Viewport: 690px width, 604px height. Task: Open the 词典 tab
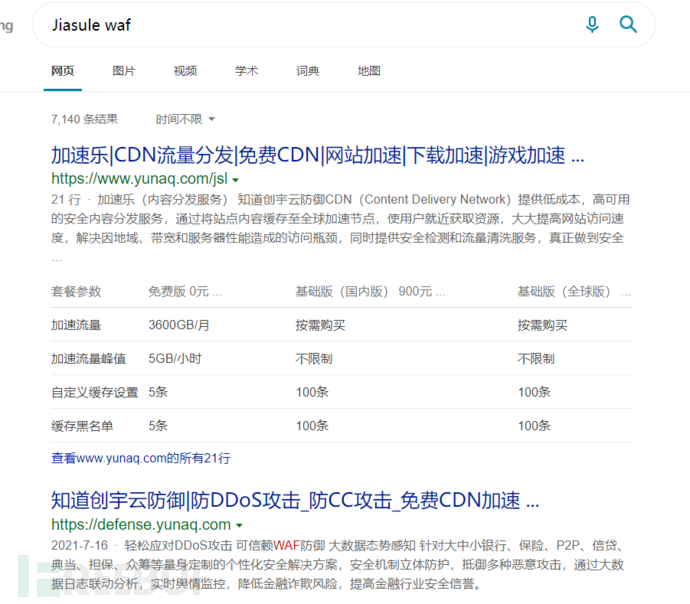[307, 71]
